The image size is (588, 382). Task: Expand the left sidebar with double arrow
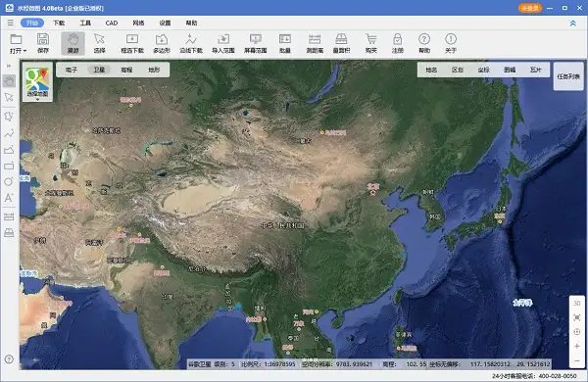coord(9,66)
